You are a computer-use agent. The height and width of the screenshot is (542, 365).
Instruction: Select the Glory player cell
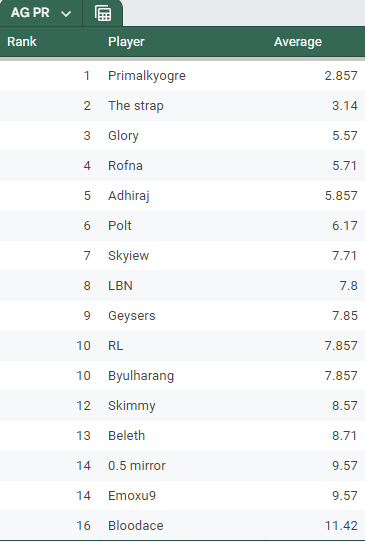tap(123, 136)
